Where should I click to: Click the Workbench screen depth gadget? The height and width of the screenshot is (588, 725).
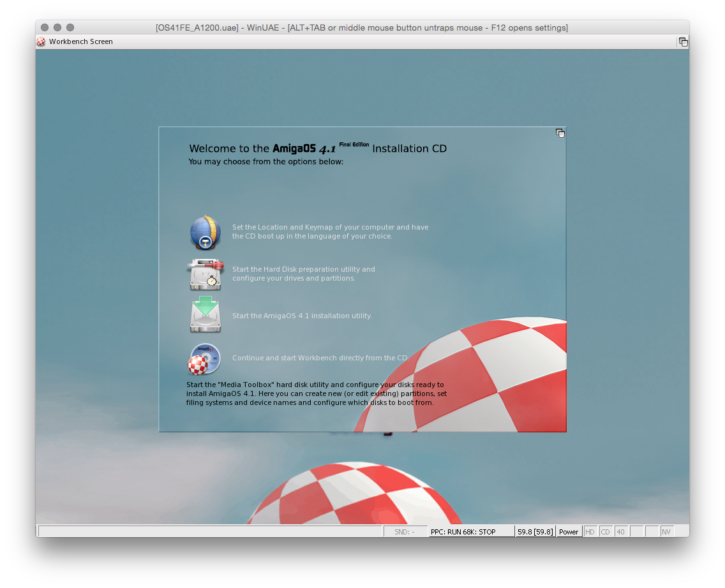[683, 42]
